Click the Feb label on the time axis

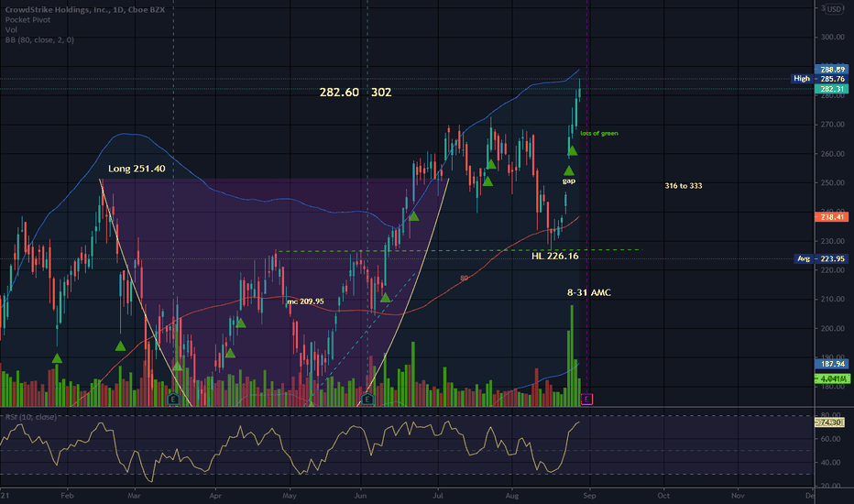point(67,495)
